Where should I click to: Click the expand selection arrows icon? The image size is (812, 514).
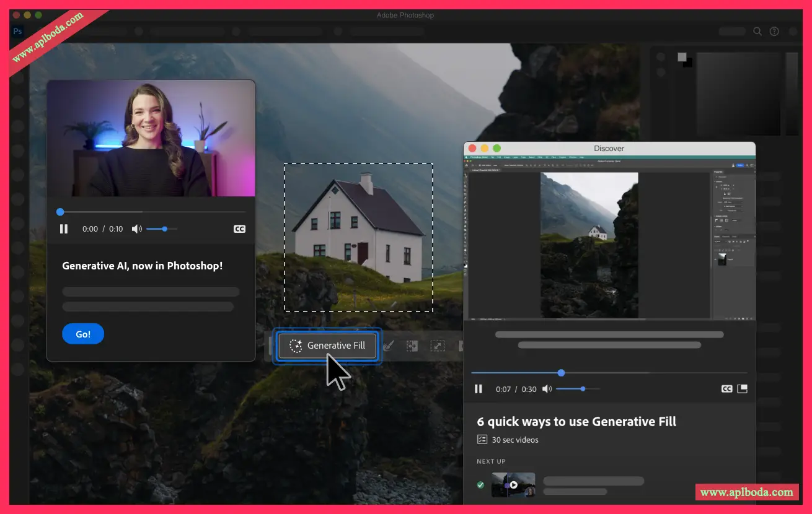(438, 346)
